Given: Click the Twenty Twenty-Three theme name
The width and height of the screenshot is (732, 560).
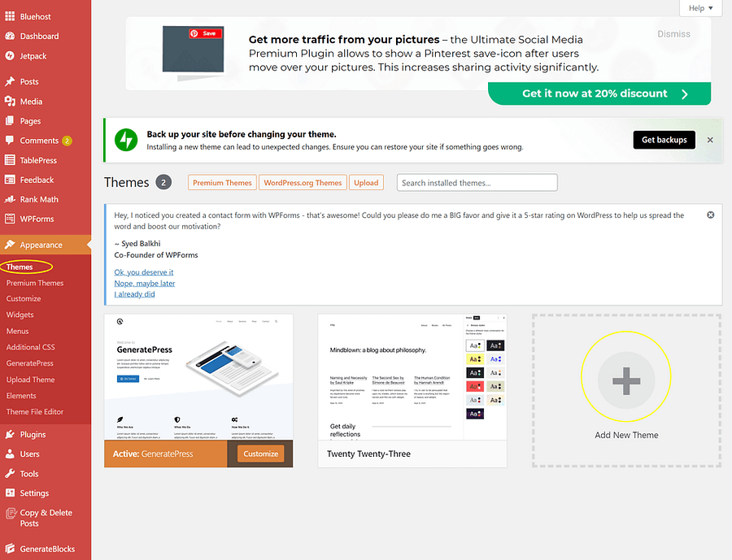Looking at the screenshot, I should (368, 454).
